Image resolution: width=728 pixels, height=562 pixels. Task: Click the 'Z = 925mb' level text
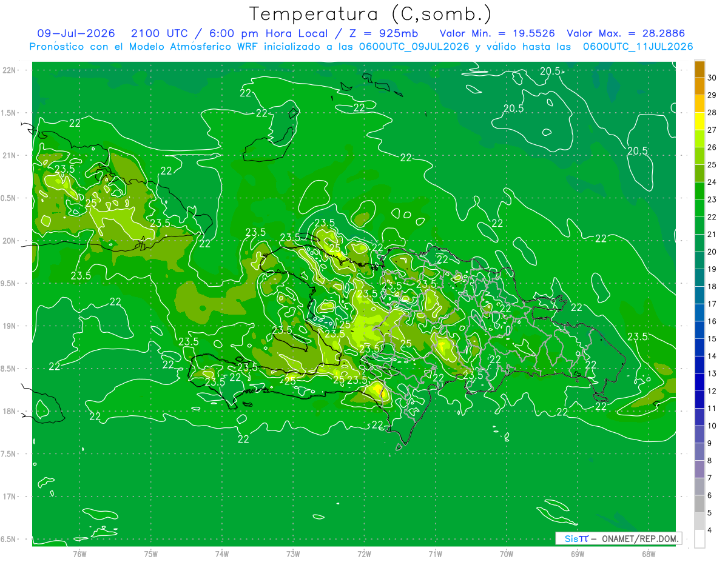[383, 33]
